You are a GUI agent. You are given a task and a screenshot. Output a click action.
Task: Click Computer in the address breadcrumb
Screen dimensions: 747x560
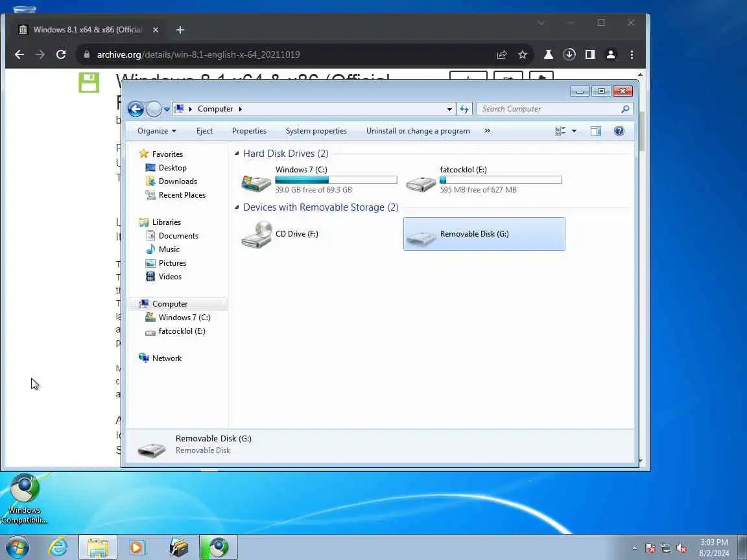(x=215, y=109)
